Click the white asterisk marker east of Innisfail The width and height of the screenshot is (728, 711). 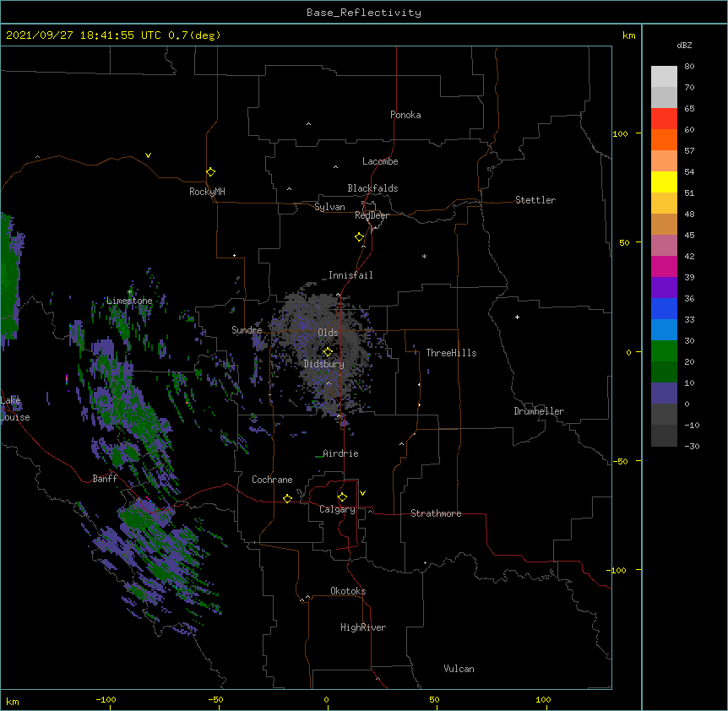424,256
